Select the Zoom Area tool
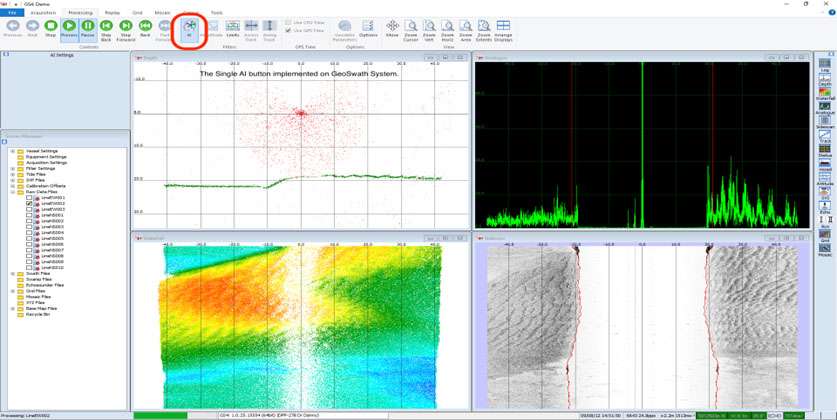Viewport: 837px width, 420px height. point(465,30)
